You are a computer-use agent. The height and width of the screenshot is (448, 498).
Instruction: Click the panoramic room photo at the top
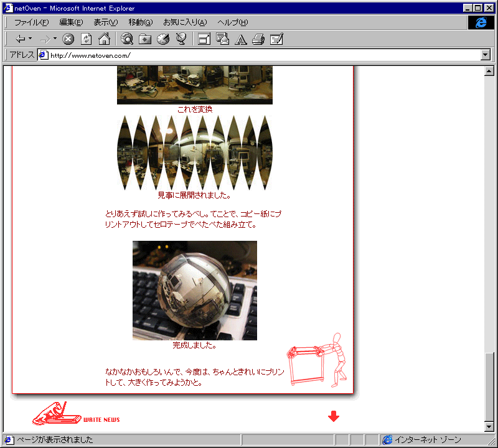pyautogui.click(x=195, y=85)
